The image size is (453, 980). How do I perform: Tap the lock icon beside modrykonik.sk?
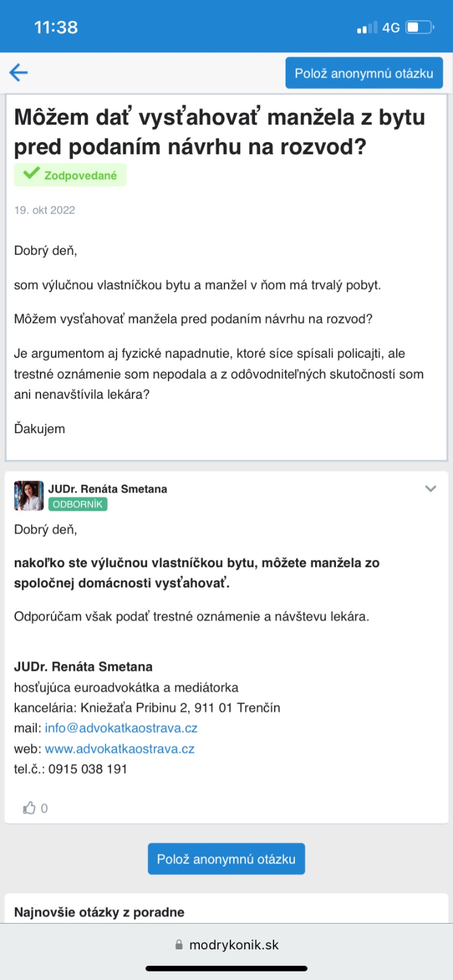(x=179, y=944)
